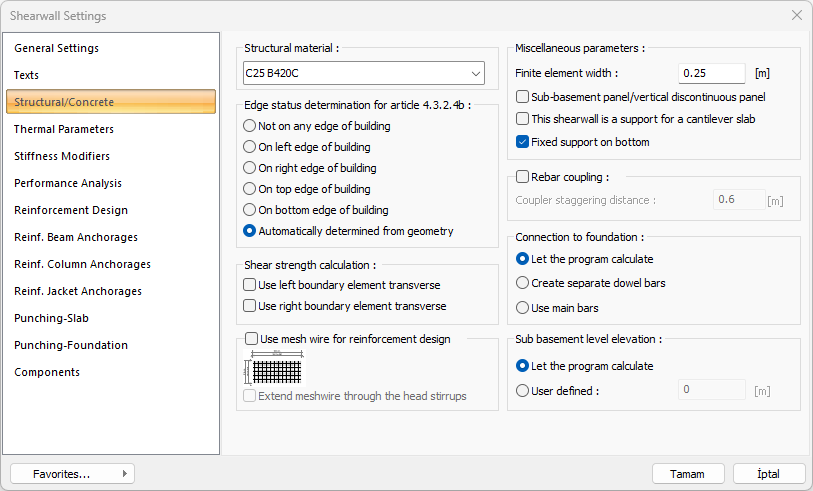Check Use left boundary element transverse
The height and width of the screenshot is (491, 813).
click(250, 285)
